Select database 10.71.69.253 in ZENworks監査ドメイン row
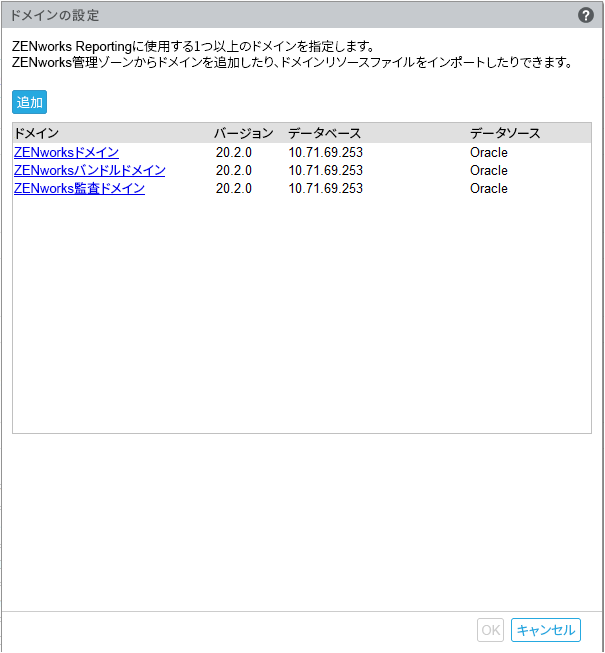The height and width of the screenshot is (653, 605). tap(326, 188)
